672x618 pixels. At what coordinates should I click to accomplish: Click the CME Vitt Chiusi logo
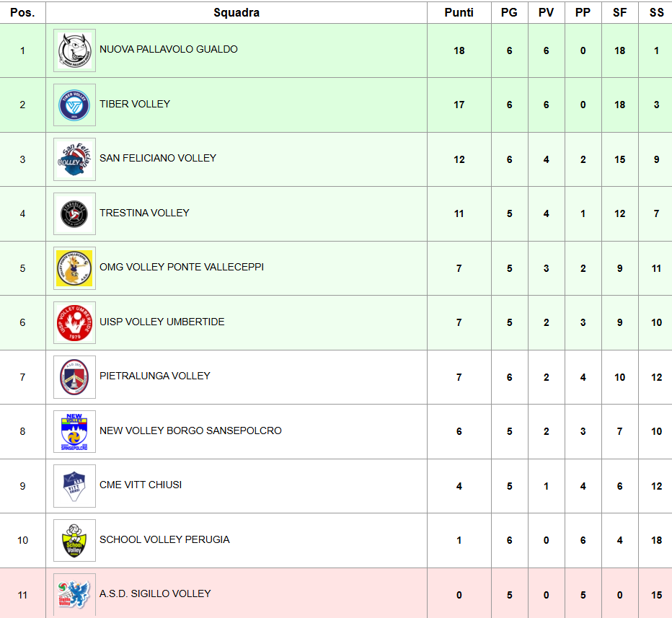[74, 486]
